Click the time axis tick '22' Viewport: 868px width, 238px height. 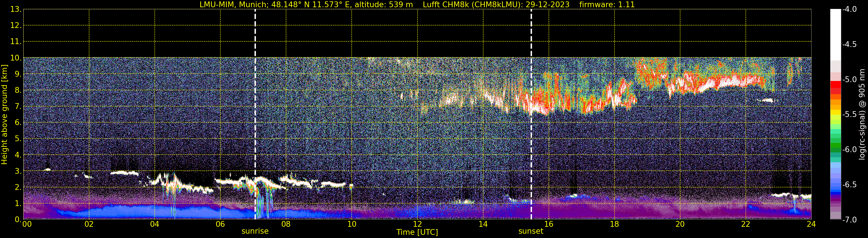pyautogui.click(x=746, y=224)
